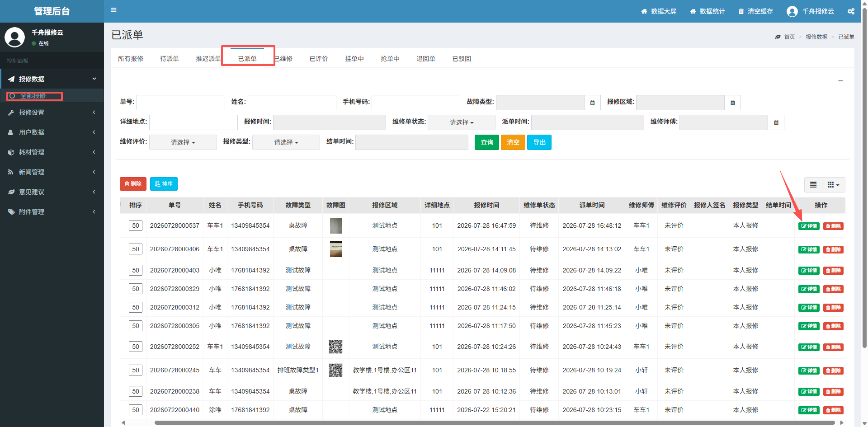The image size is (868, 427).
Task: Open the 千舟报修云 user avatar in header
Action: tap(792, 11)
